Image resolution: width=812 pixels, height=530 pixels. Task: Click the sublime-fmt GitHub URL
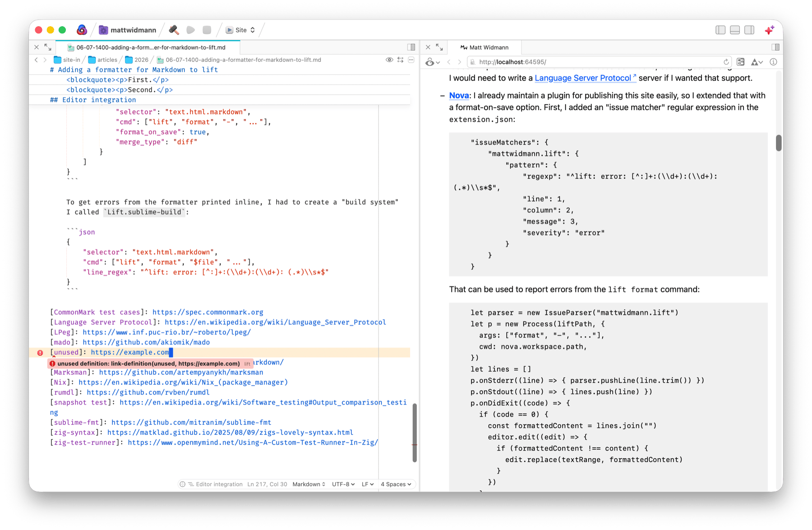[191, 423]
